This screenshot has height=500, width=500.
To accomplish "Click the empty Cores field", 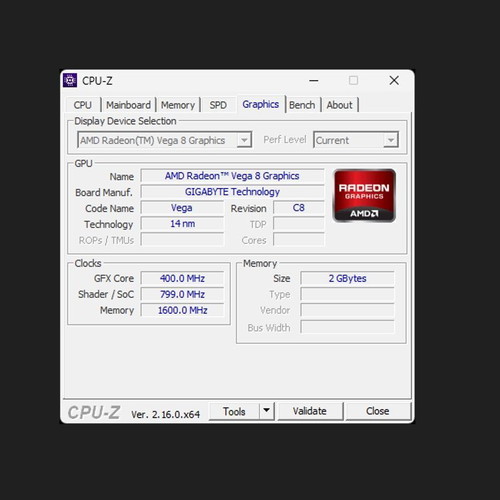I will pyautogui.click(x=299, y=240).
